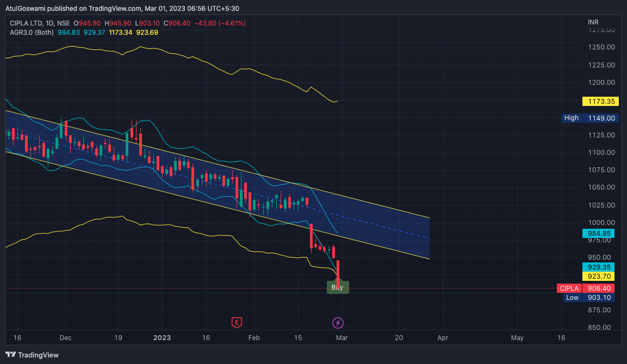Click the red earnings E marker icon
The height and width of the screenshot is (364, 627).
click(237, 323)
